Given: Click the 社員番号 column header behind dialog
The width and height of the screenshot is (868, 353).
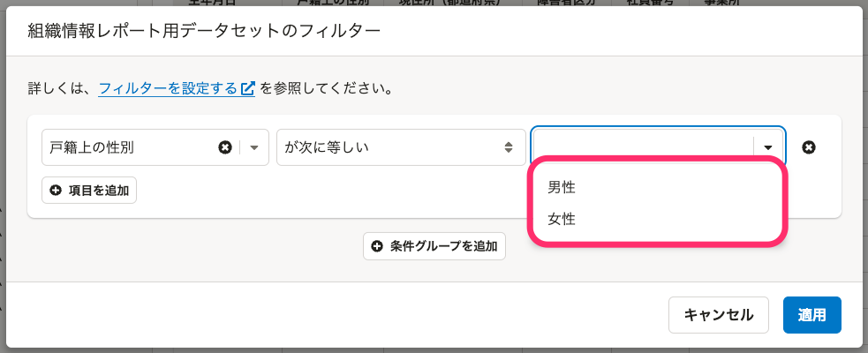Looking at the screenshot, I should tap(651, 3).
